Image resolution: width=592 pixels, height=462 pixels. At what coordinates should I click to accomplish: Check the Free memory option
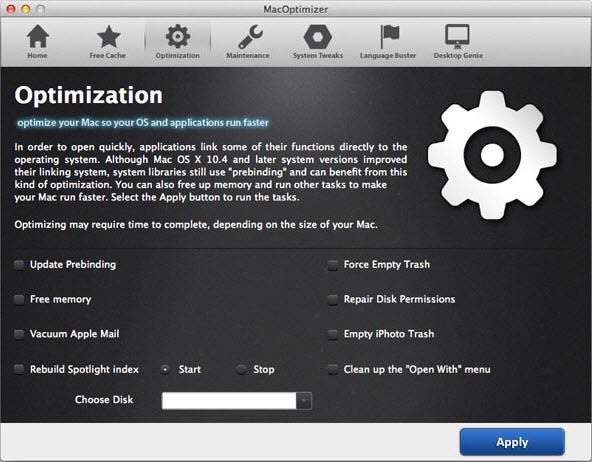pyautogui.click(x=19, y=299)
